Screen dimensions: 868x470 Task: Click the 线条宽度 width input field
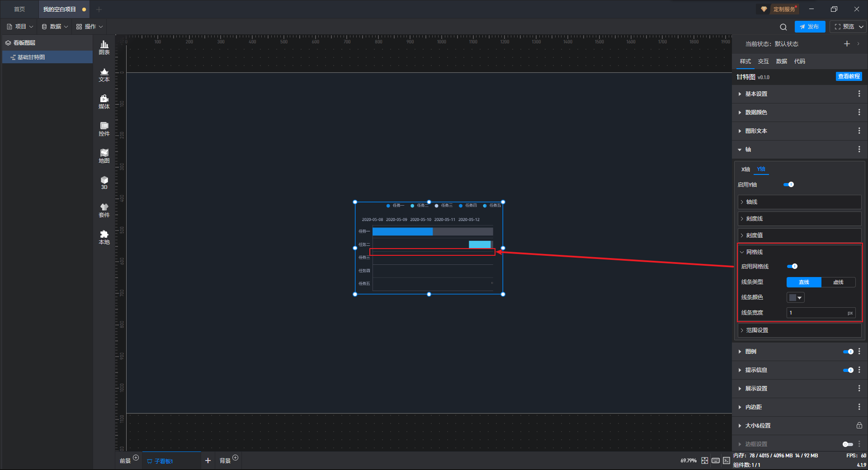pos(821,313)
